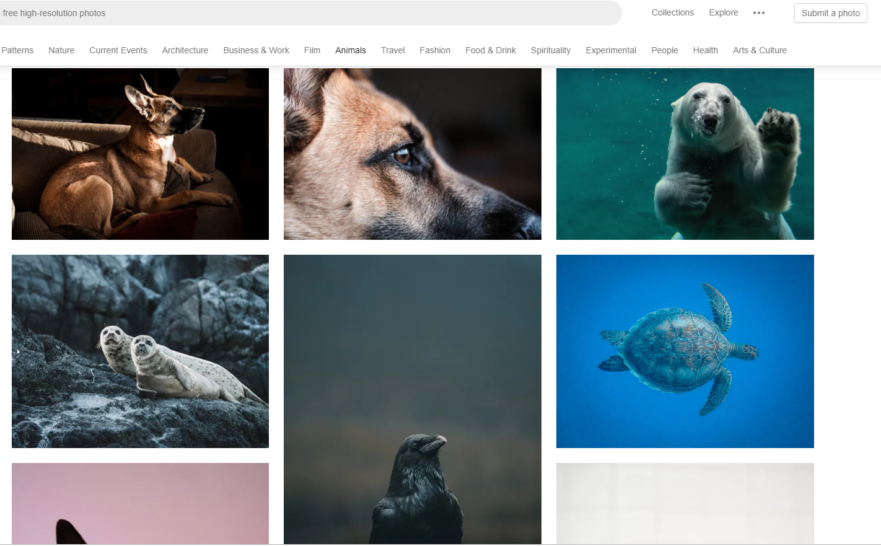Open the dog lying on couch photo
Image resolution: width=881 pixels, height=546 pixels.
[140, 154]
